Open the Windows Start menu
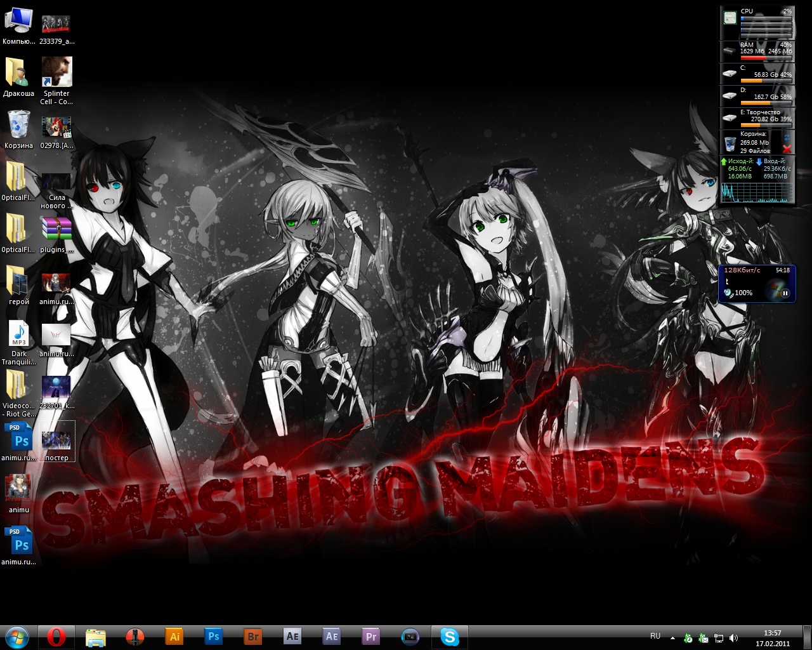This screenshot has height=650, width=812. click(17, 637)
